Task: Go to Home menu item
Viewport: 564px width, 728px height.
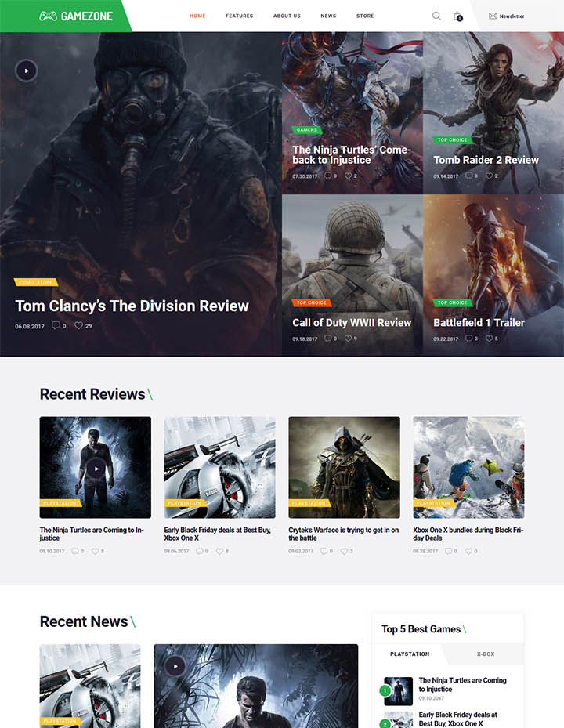Action: tap(197, 16)
